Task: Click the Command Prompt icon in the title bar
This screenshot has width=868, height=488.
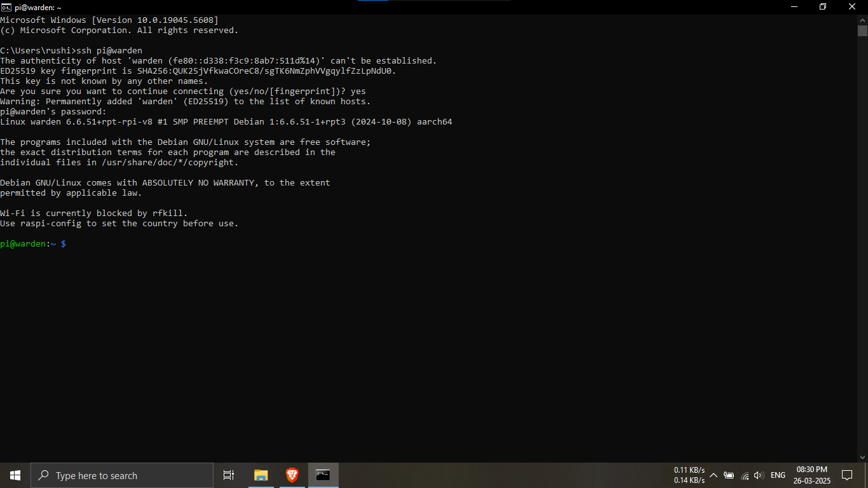Action: [x=6, y=7]
